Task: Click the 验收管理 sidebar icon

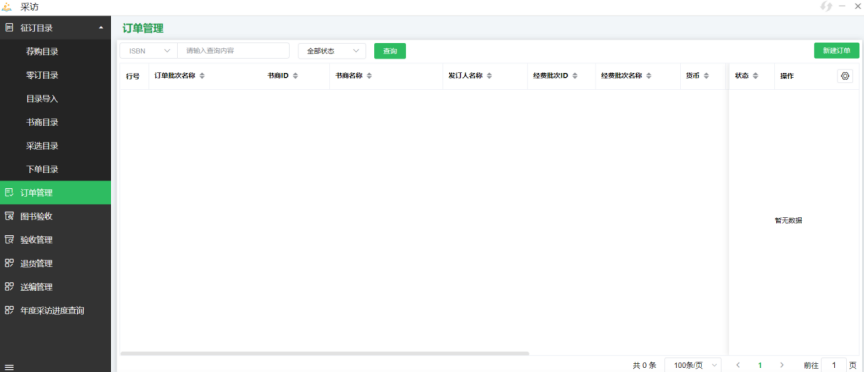Action: (9, 240)
